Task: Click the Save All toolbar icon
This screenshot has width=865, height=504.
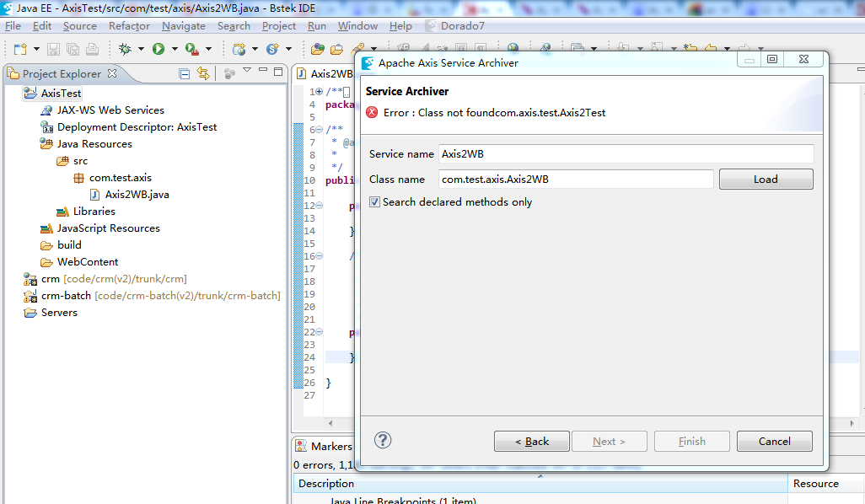Action: (x=73, y=49)
